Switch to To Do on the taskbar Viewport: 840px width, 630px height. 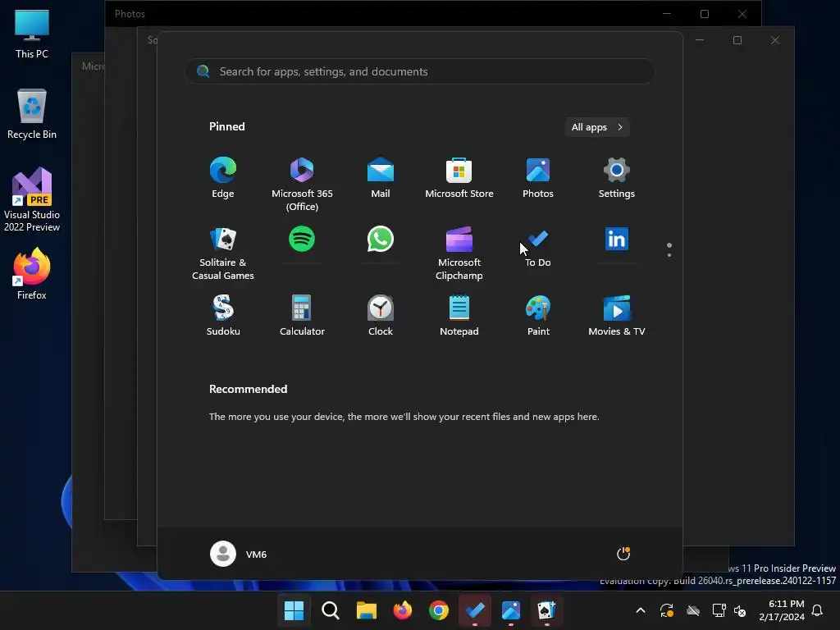click(475, 610)
